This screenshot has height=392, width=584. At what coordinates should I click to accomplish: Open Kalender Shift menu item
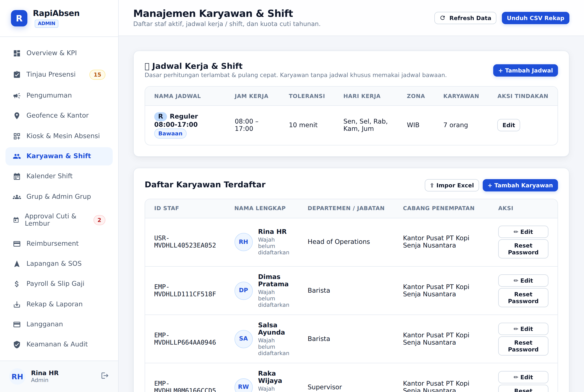[x=59, y=176]
